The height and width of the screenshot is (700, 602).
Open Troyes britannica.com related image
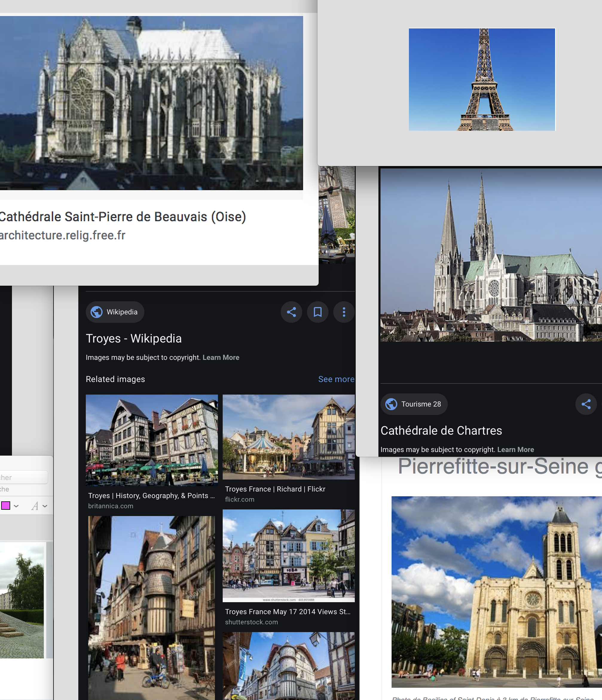pyautogui.click(x=152, y=440)
